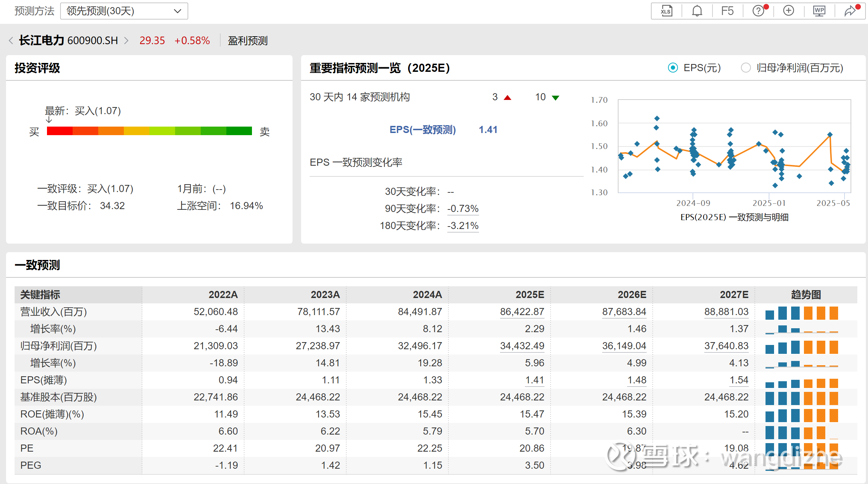The image size is (868, 484).
Task: Click EPS(一致预测) value 1.41
Action: click(488, 129)
